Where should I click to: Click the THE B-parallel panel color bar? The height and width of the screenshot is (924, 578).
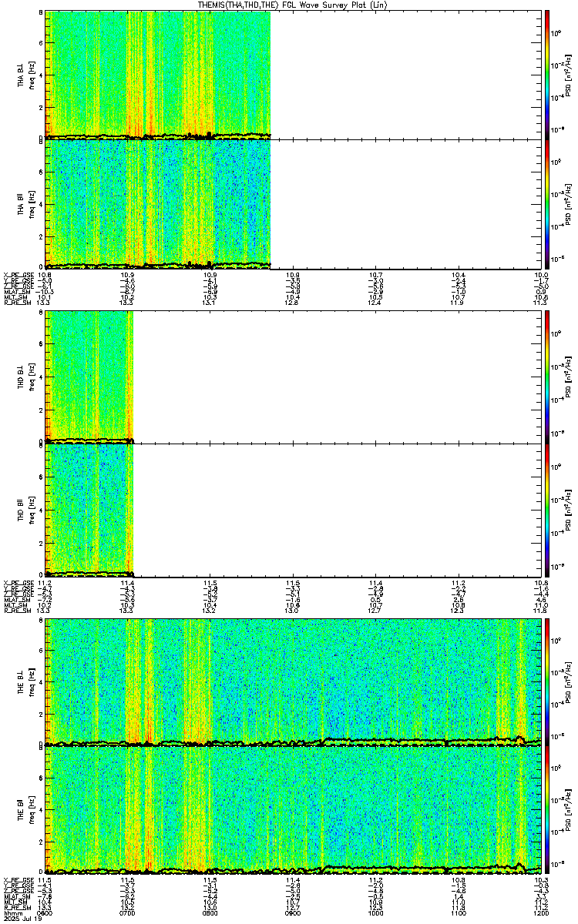547,810
